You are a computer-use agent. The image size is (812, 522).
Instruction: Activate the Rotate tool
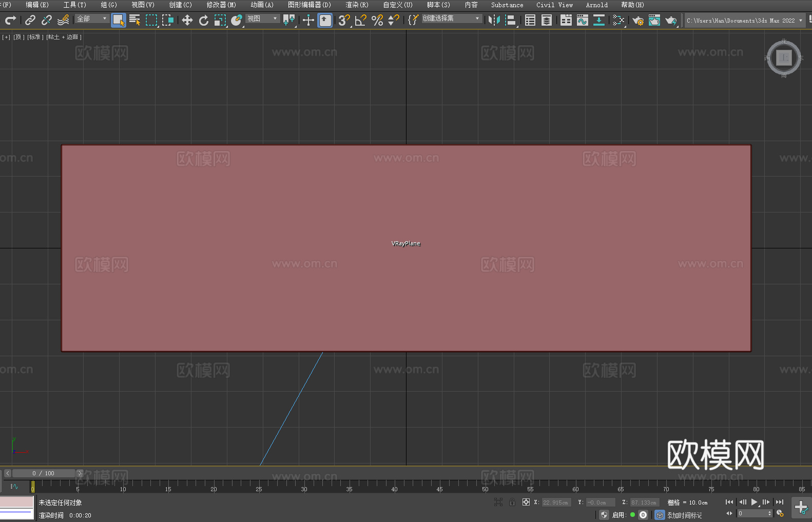pyautogui.click(x=204, y=20)
